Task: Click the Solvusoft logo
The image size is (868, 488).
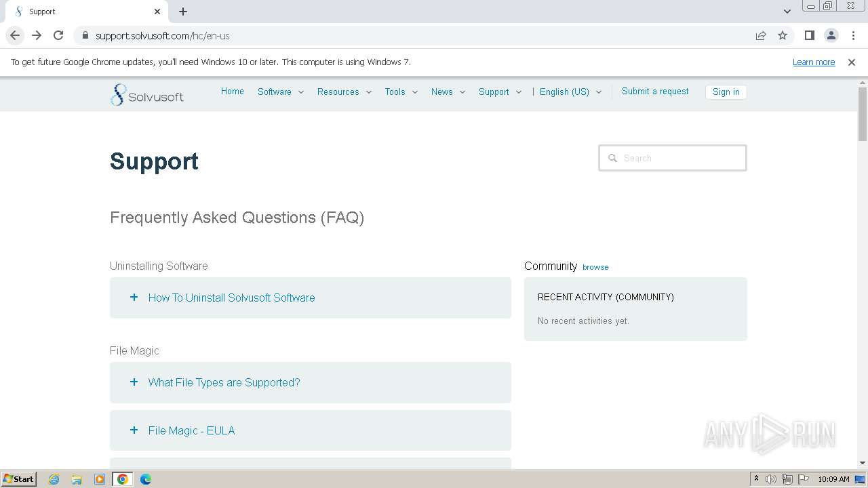Action: coord(147,95)
